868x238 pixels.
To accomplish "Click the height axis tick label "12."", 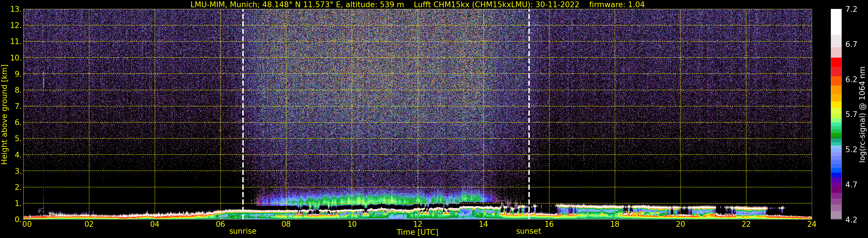I will (16, 25).
